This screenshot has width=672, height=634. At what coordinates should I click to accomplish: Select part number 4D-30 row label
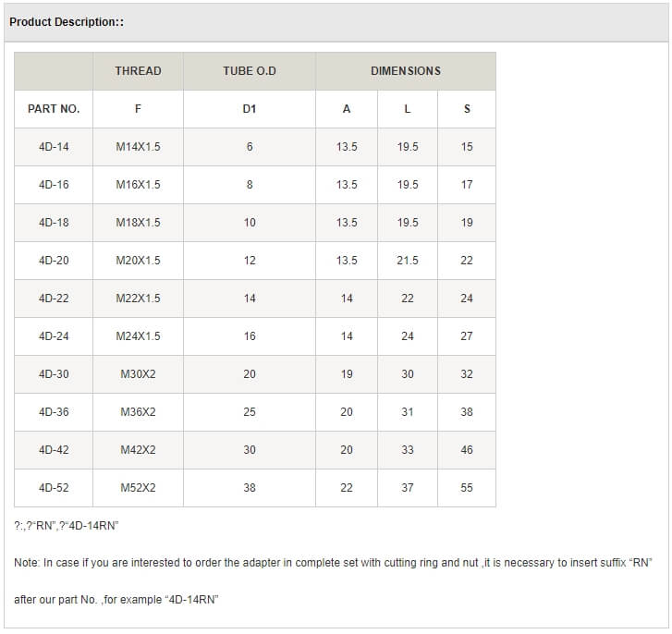(54, 374)
